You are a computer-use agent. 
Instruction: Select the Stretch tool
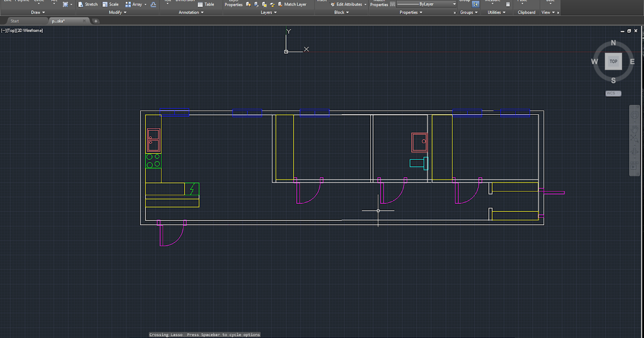click(x=89, y=4)
